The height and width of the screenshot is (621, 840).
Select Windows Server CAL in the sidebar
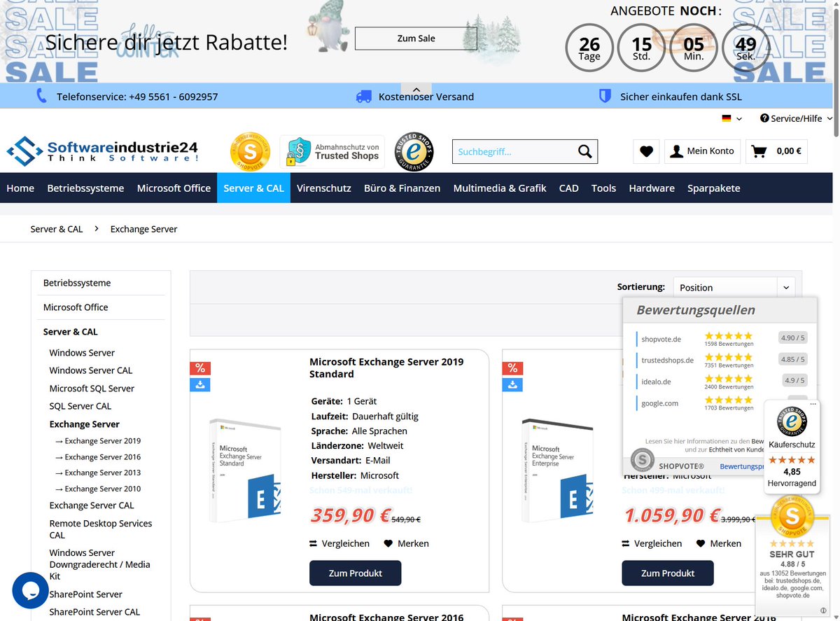(x=91, y=370)
